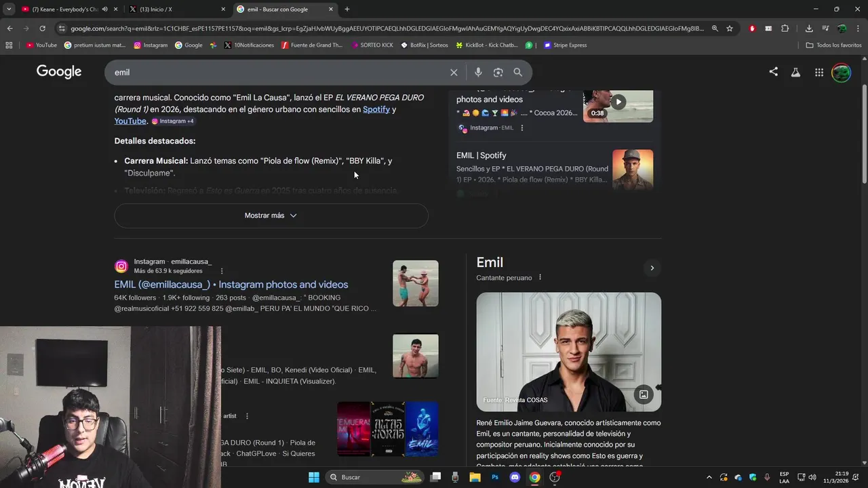Reload the current page

click(x=42, y=28)
